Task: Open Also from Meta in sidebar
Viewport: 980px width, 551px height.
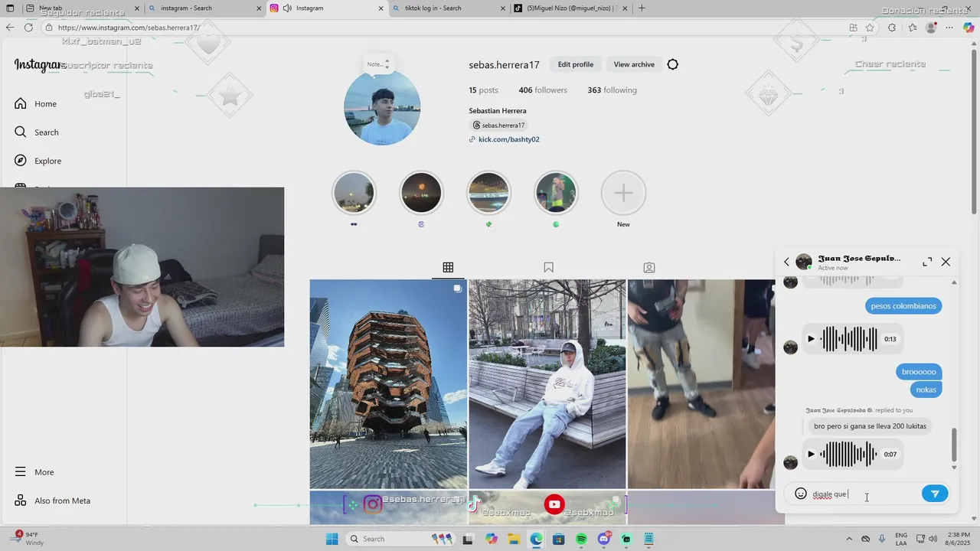Action: click(52, 500)
